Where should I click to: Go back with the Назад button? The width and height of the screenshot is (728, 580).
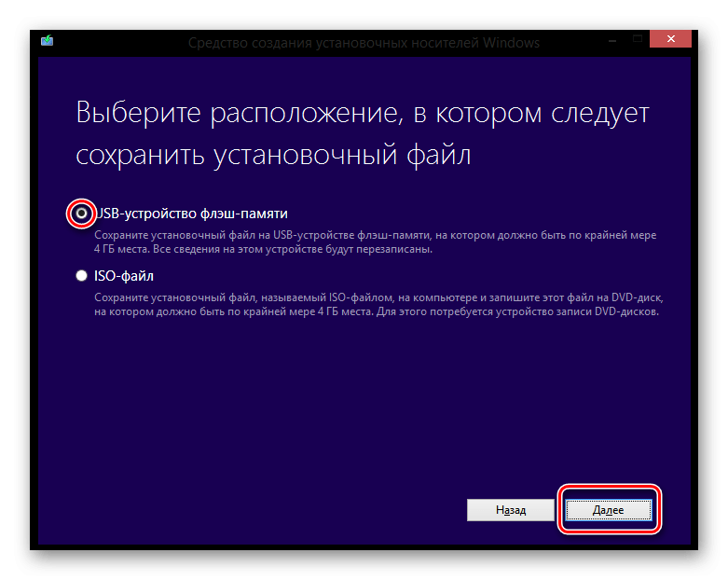click(x=510, y=511)
